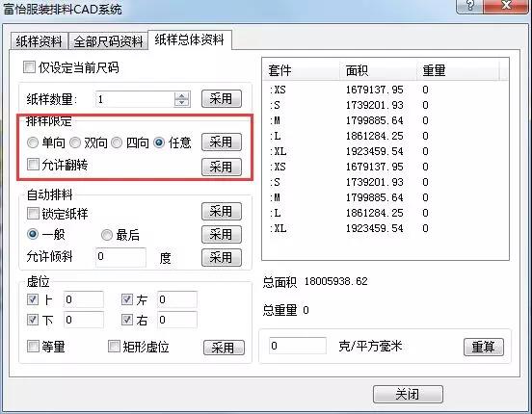This screenshot has height=414, width=532.
Task: Enable the 等量 checkbox
Action: 33,347
